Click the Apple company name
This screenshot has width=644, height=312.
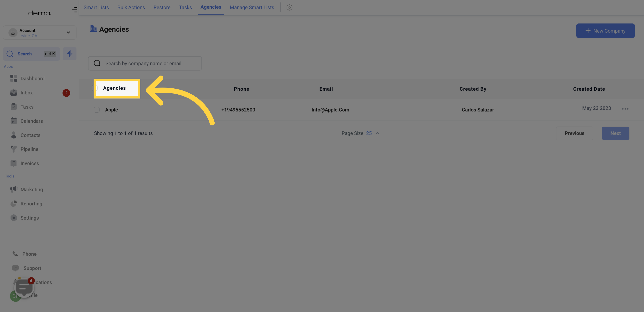(x=112, y=110)
